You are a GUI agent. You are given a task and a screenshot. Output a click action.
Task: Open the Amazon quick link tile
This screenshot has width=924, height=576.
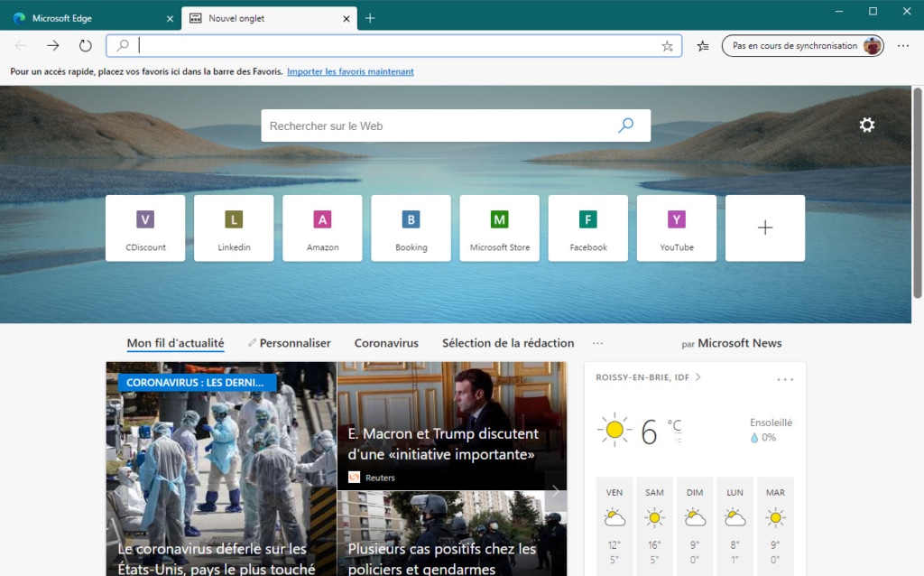[322, 228]
